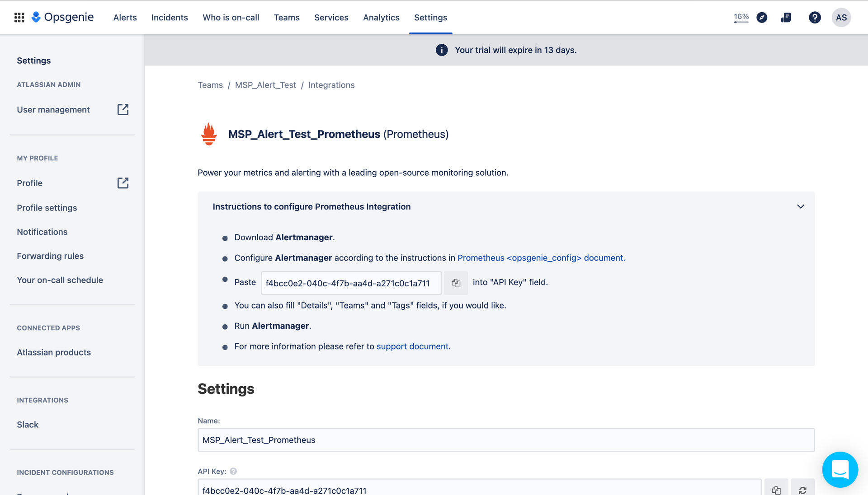Open the compass quick-start icon
The width and height of the screenshot is (868, 495).
pos(762,18)
